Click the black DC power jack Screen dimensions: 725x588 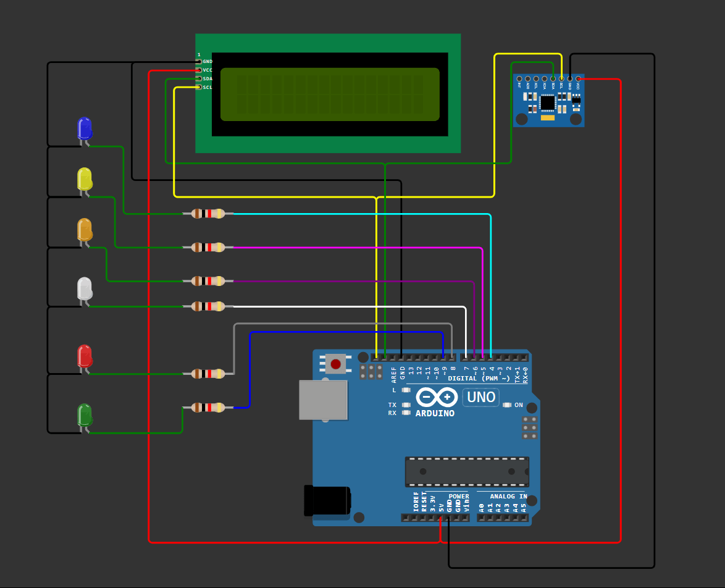(x=327, y=500)
